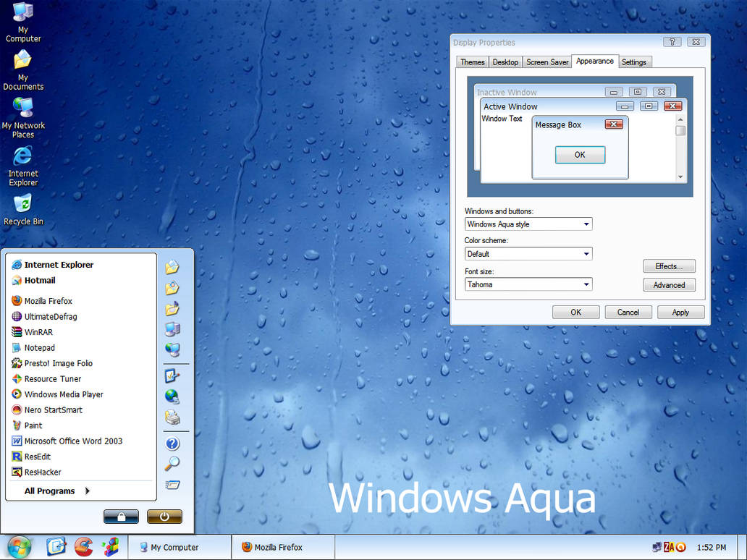
Task: Open Run icon in Start menu
Action: [172, 485]
